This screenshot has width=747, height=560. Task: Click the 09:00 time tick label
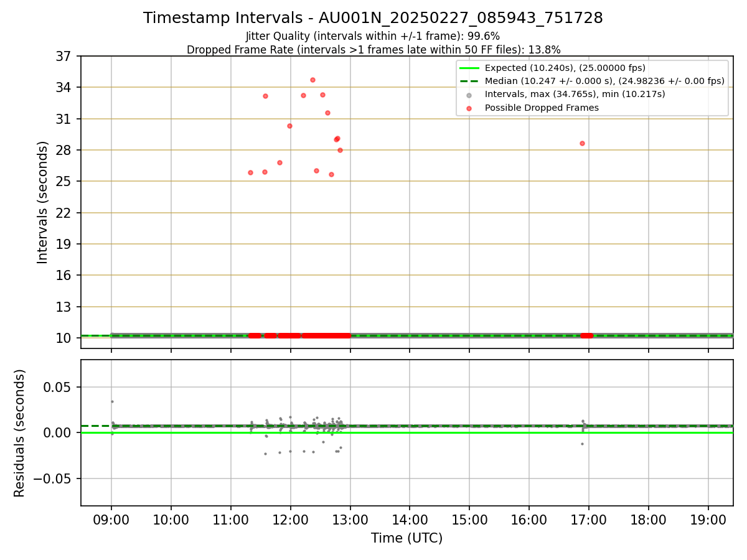pyautogui.click(x=111, y=520)
